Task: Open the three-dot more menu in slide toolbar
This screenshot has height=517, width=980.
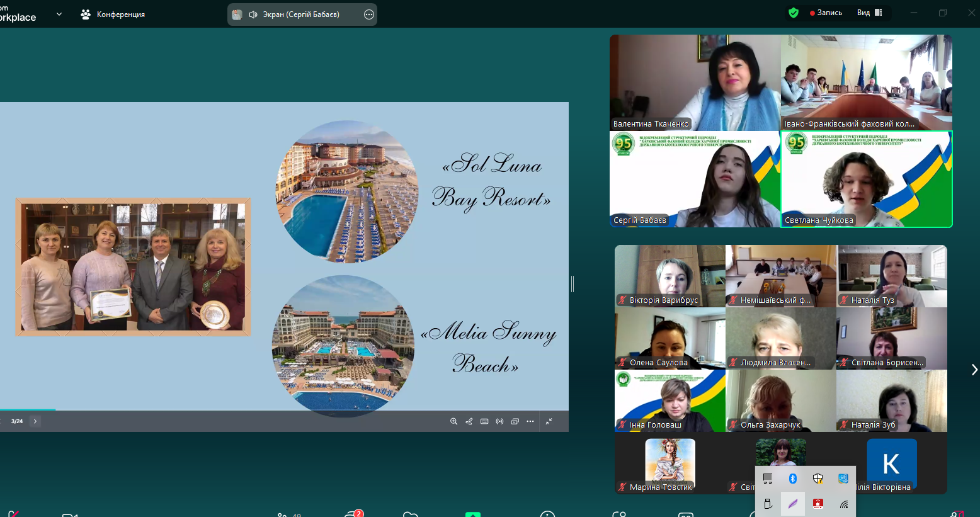Action: (x=530, y=421)
